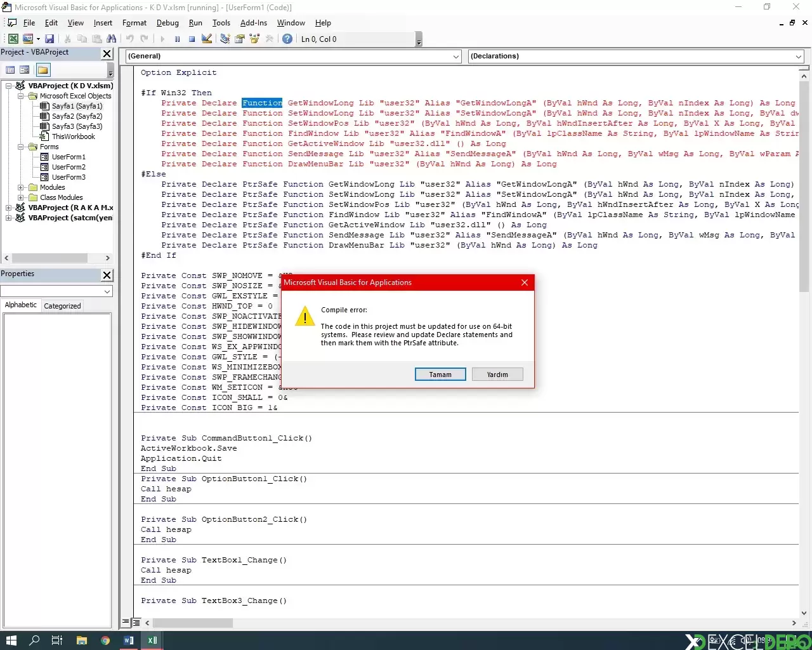Close the Properties panel
Screen dimensions: 812x650
pos(107,275)
